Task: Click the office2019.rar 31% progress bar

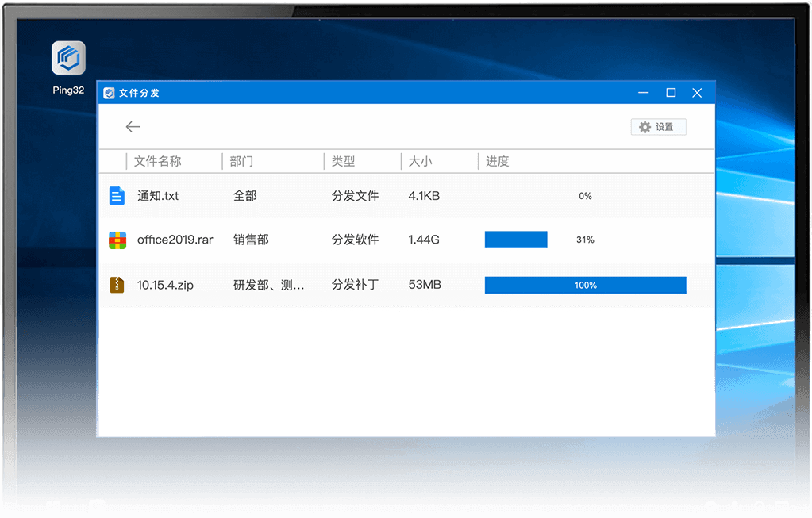Action: pos(516,240)
